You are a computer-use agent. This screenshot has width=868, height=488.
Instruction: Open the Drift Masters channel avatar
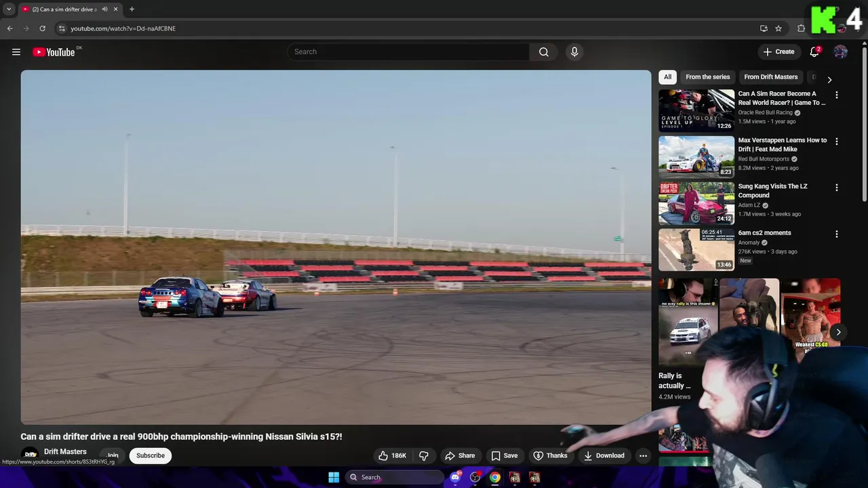(x=31, y=455)
